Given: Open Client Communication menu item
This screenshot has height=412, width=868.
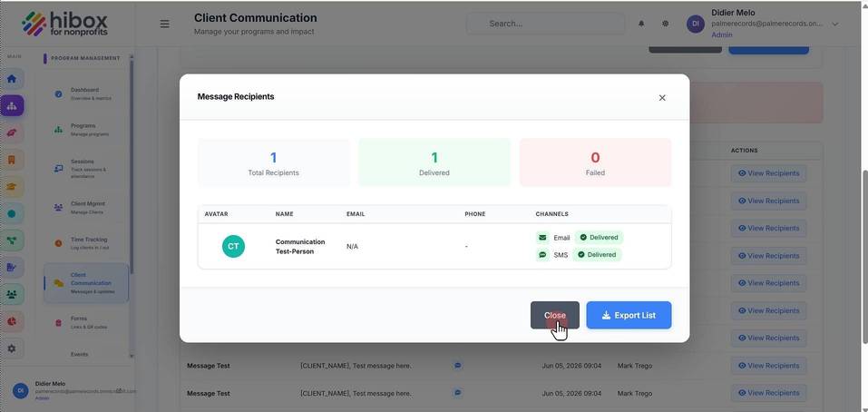Looking at the screenshot, I should tap(86, 283).
